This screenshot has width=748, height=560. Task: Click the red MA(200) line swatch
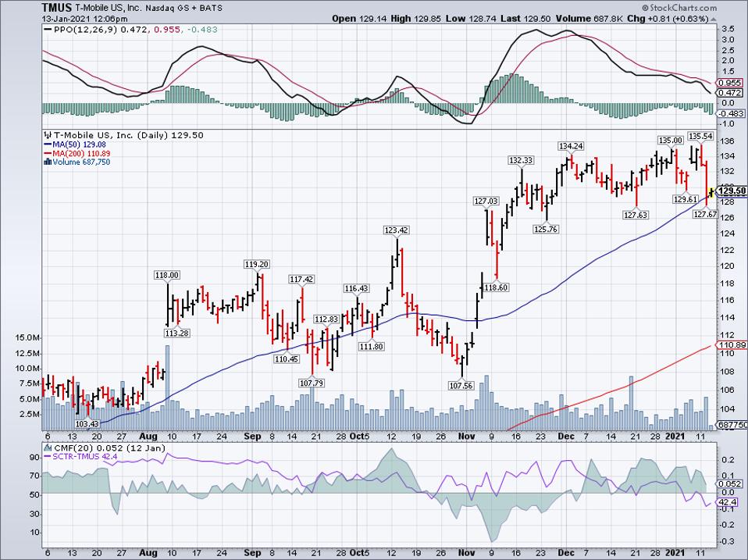click(x=48, y=154)
